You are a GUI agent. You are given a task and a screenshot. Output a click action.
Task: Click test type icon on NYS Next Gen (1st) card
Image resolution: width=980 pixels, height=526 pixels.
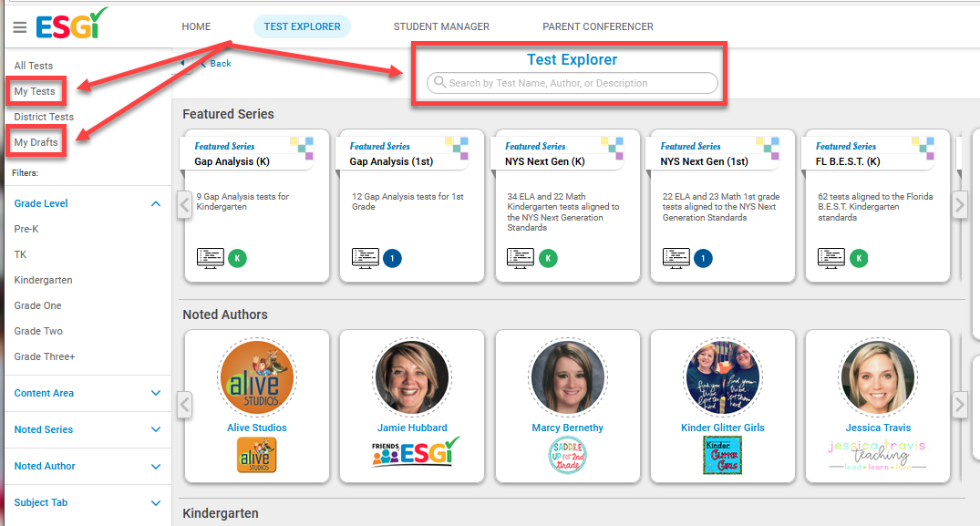click(676, 258)
